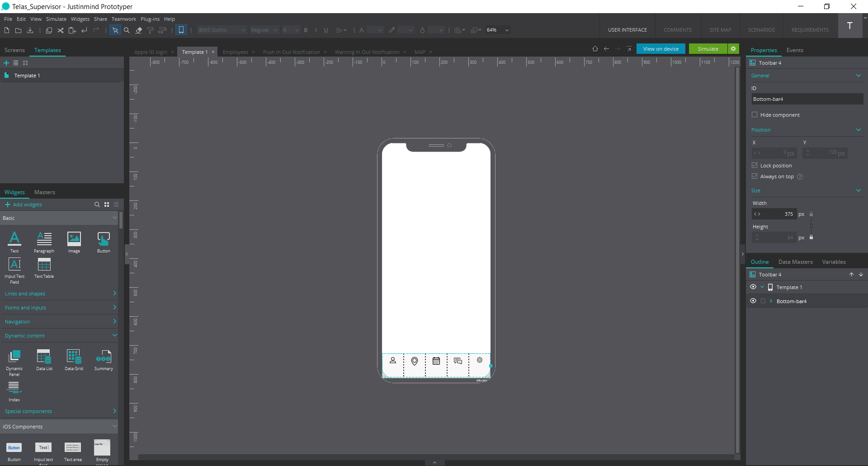
Task: Select the Text Table widget
Action: pos(44,265)
